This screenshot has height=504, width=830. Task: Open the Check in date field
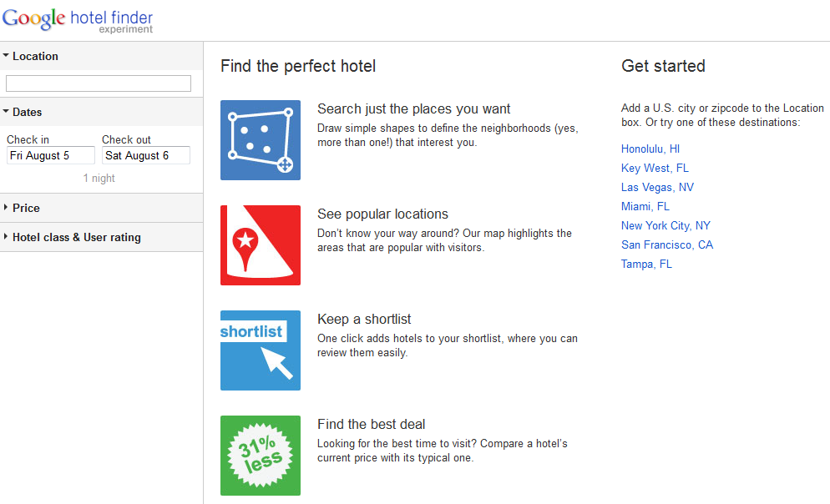pos(50,155)
